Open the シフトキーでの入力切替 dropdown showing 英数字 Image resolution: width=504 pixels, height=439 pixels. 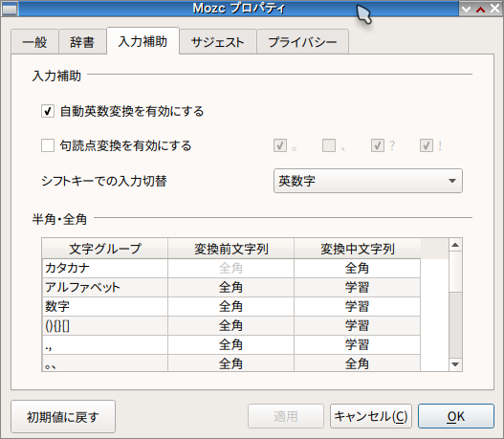[368, 181]
